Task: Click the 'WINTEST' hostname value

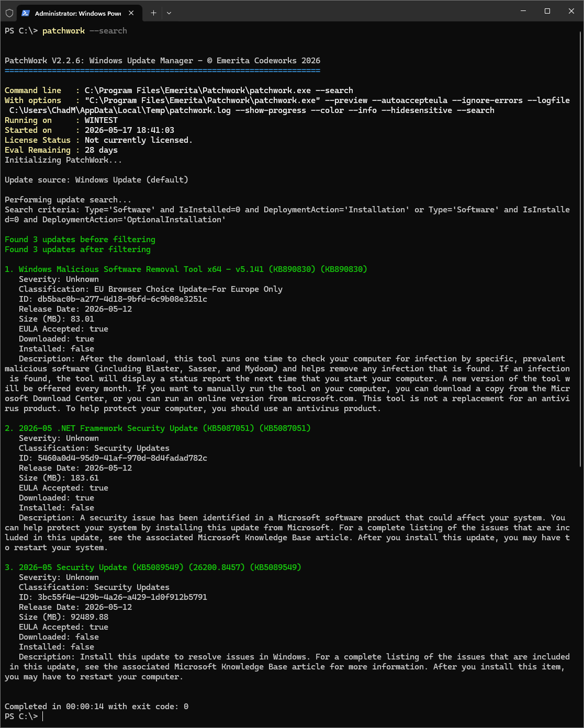Action: tap(101, 120)
